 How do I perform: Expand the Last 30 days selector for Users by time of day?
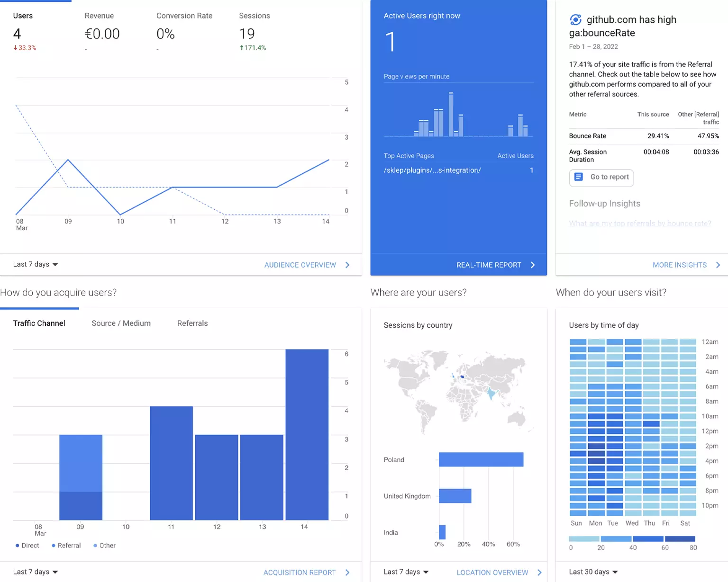point(593,572)
